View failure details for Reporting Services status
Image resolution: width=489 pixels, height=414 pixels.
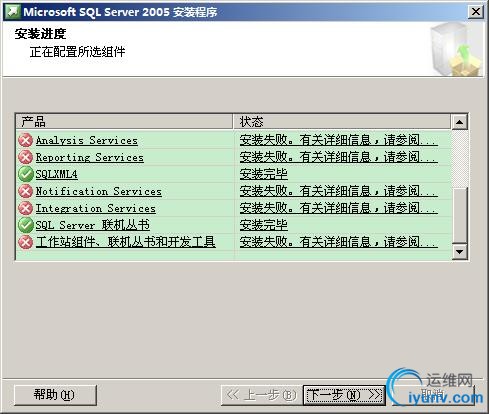(339, 157)
